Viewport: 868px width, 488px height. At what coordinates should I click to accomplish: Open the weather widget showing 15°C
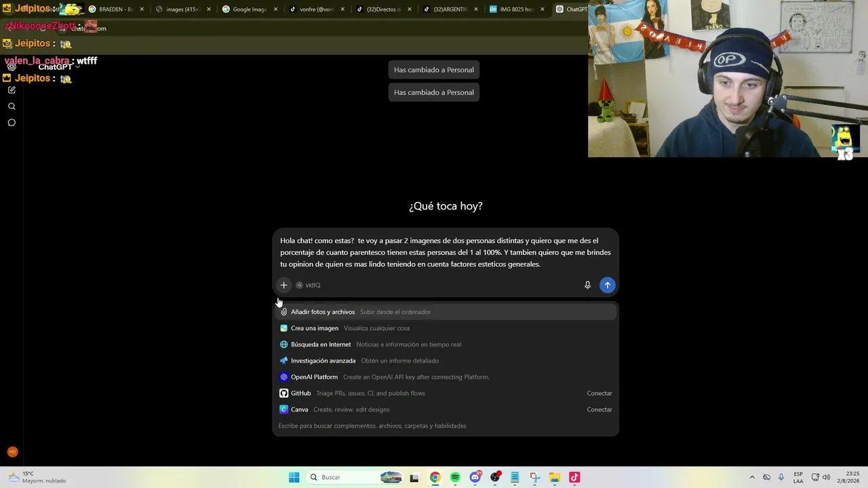click(37, 477)
